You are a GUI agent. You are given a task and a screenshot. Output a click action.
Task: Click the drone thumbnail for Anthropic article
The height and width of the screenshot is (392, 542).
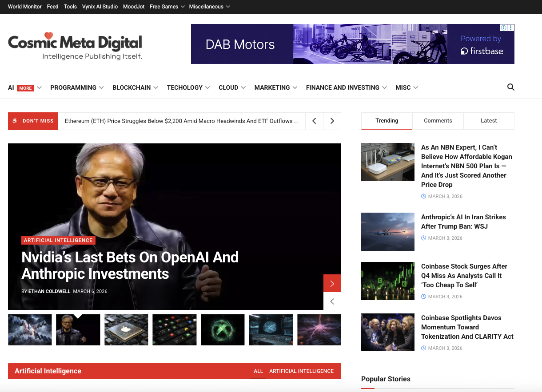[388, 232]
